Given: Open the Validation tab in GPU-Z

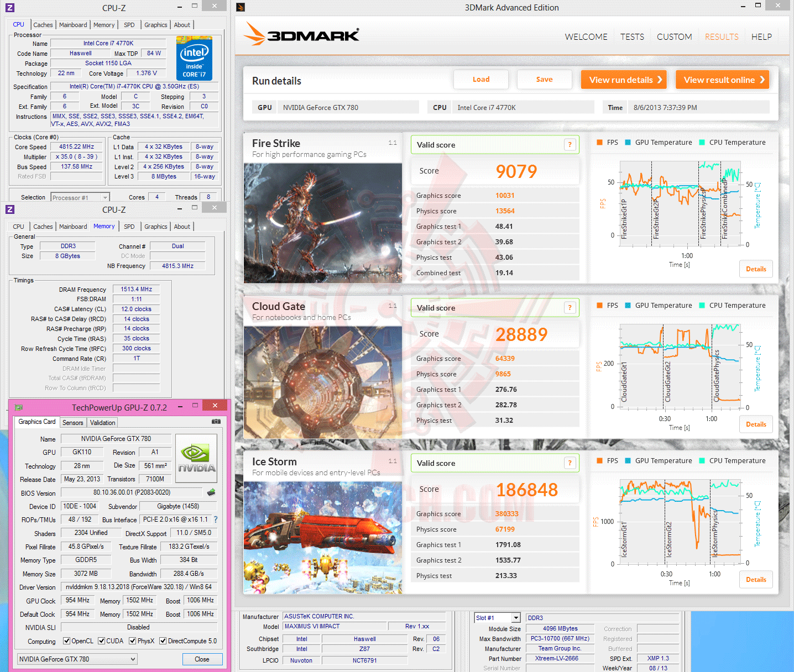Looking at the screenshot, I should [x=103, y=423].
